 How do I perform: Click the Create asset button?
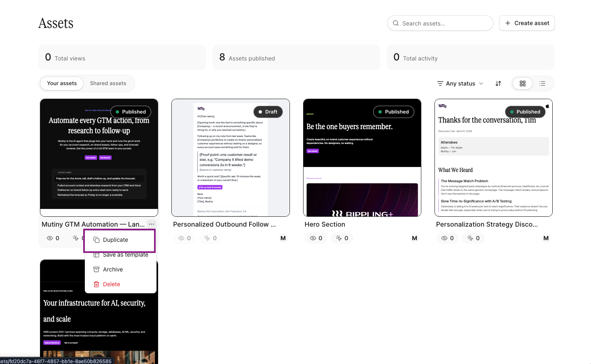point(527,23)
